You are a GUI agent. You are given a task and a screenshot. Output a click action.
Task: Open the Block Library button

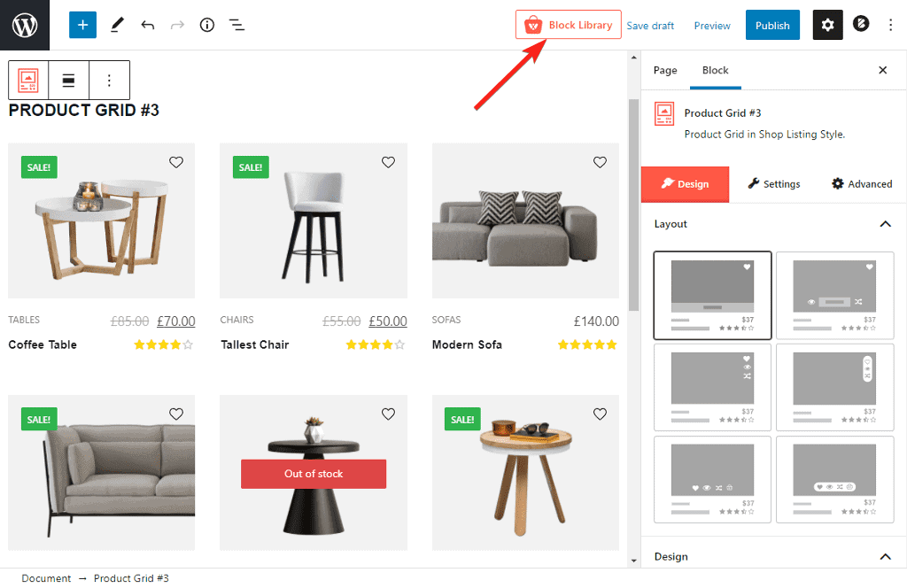tap(568, 25)
